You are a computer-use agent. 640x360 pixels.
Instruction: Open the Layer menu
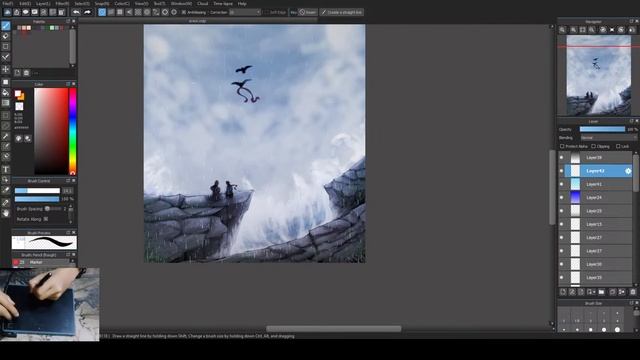[x=43, y=4]
